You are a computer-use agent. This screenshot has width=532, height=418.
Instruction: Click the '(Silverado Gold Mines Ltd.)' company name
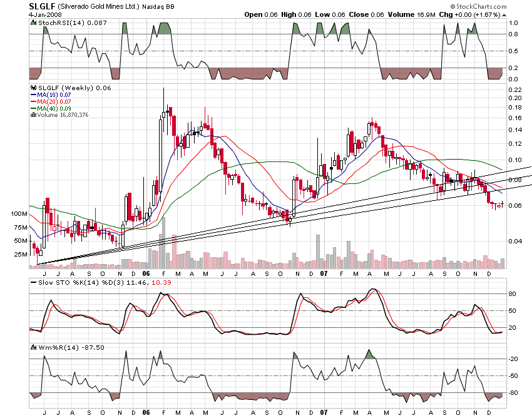click(98, 6)
